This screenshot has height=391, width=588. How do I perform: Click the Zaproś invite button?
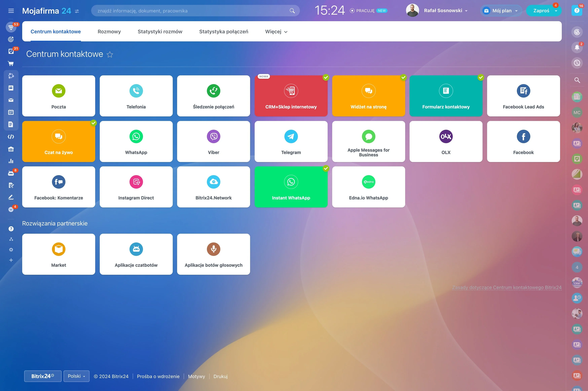(x=541, y=11)
